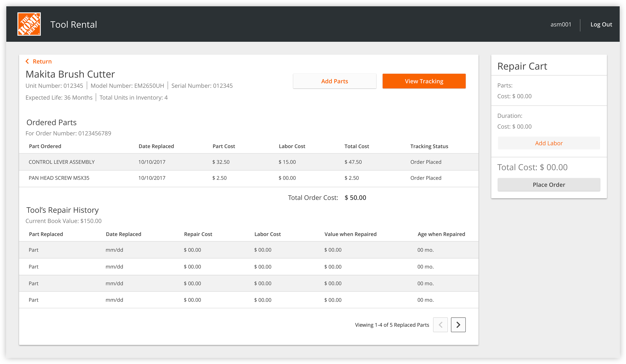This screenshot has height=364, width=626.
Task: Click the $ 15.00 labor cost
Action: coord(287,162)
